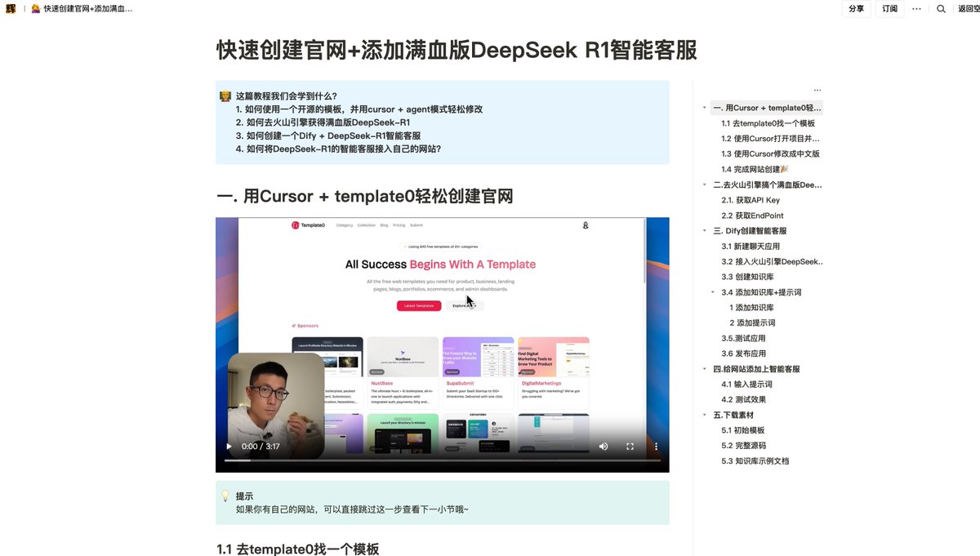Jump to 1.2 使用Cursor打开项目并 in outline
This screenshot has width=980, height=556.
(x=770, y=139)
